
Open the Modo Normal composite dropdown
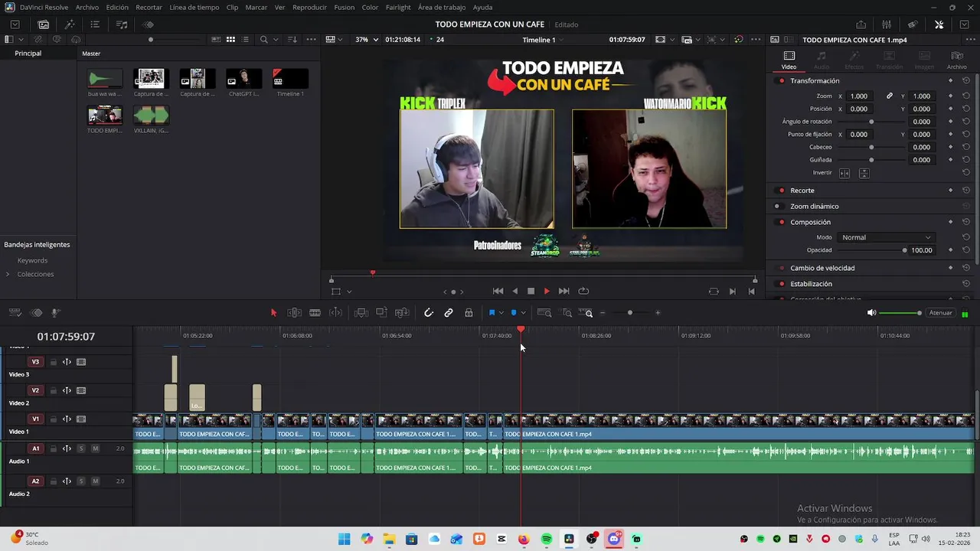tap(887, 237)
